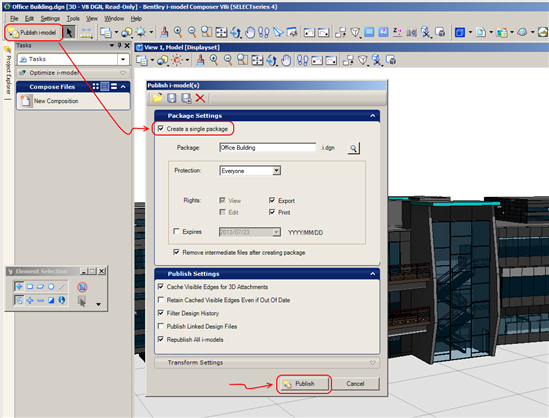Image resolution: width=549 pixels, height=418 pixels.
Task: Click Zoom Out icon in View 1 toolbar
Action: click(228, 60)
